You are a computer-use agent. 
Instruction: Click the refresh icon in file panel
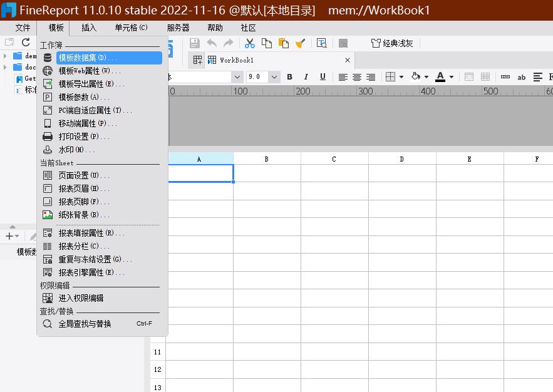pos(26,43)
